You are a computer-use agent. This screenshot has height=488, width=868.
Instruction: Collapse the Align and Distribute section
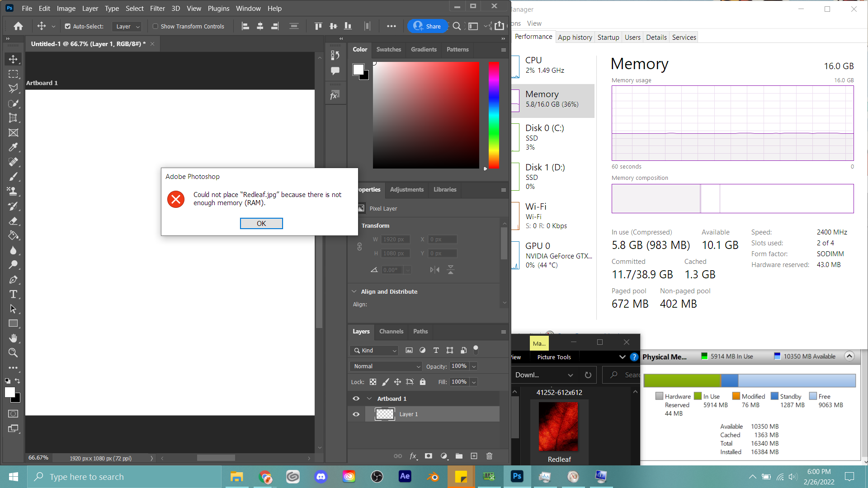pyautogui.click(x=354, y=291)
